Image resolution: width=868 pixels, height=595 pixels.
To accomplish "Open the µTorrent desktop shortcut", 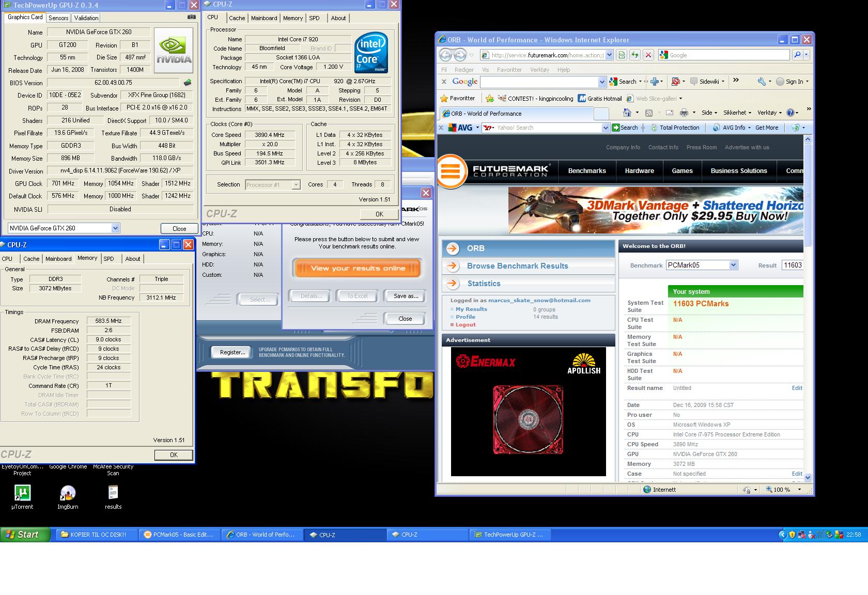I will click(22, 497).
